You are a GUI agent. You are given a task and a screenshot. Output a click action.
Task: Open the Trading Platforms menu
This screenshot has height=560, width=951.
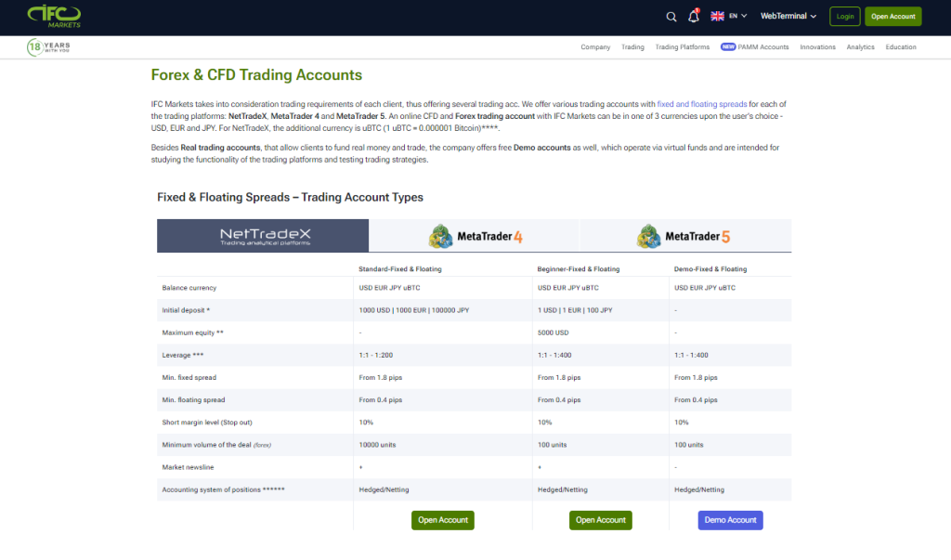point(683,46)
